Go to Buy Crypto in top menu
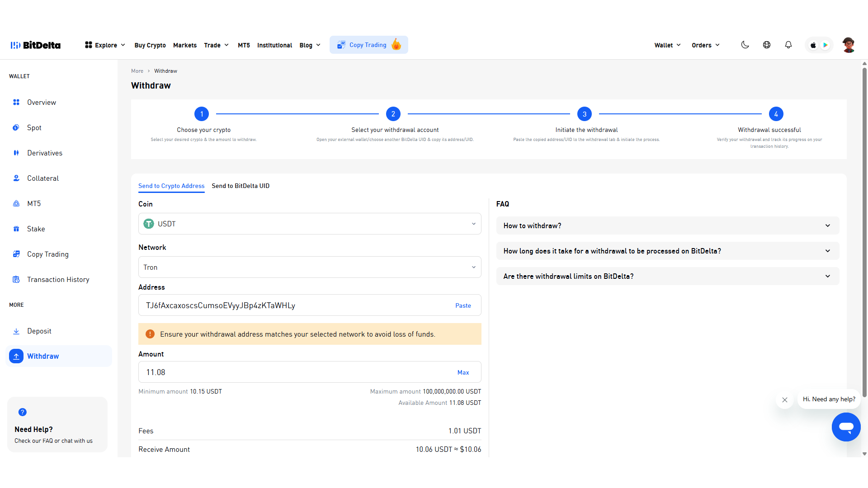Screen dimensions: 868x488 pos(150,45)
